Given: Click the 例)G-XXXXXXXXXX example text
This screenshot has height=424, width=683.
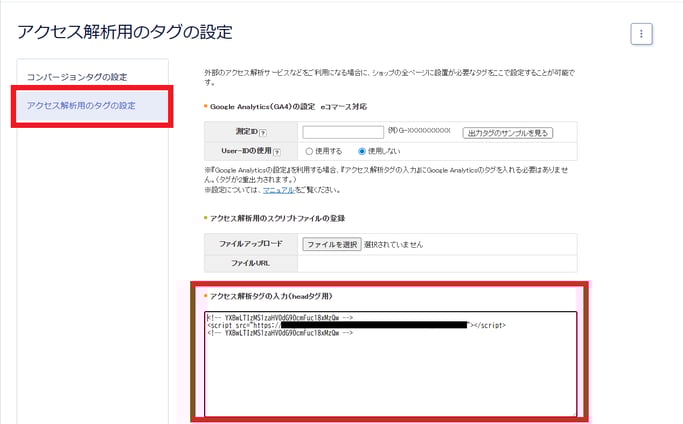Looking at the screenshot, I should point(419,130).
